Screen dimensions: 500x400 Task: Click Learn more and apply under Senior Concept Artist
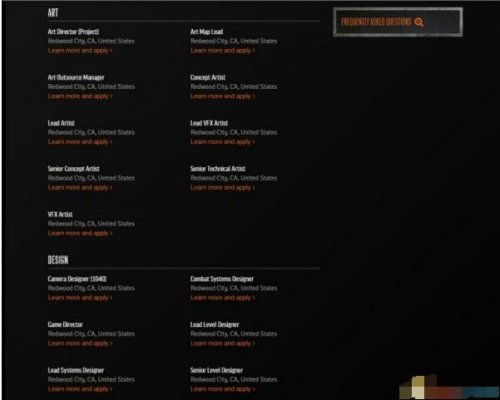coord(80,188)
